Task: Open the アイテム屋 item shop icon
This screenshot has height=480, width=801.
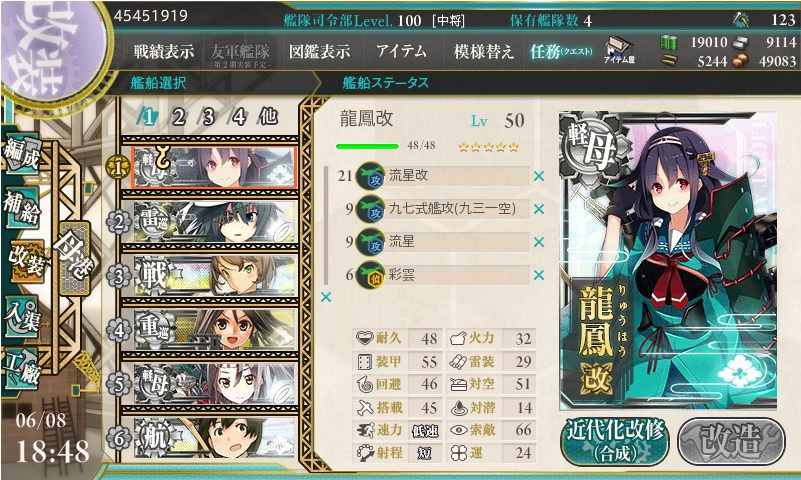Action: (619, 50)
